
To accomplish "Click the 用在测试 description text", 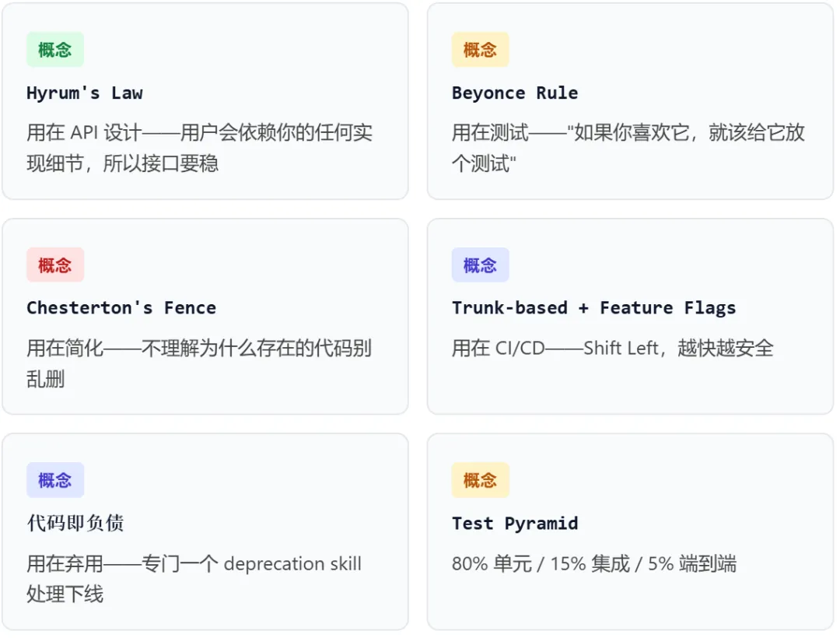I will pyautogui.click(x=628, y=148).
